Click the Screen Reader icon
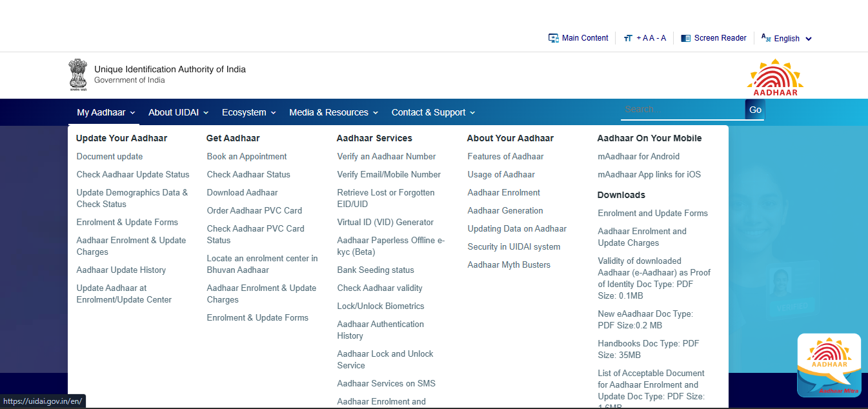Viewport: 868px width, 409px height. point(685,39)
